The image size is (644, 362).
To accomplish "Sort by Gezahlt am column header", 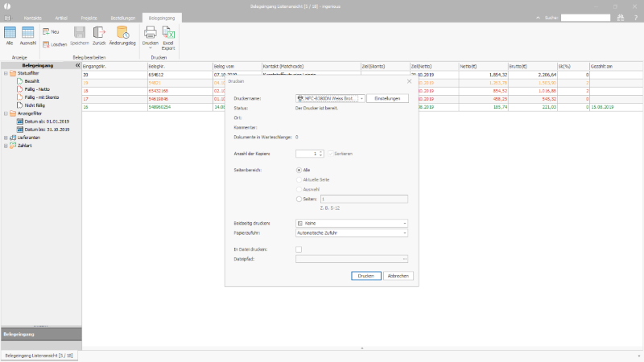I will click(x=616, y=66).
